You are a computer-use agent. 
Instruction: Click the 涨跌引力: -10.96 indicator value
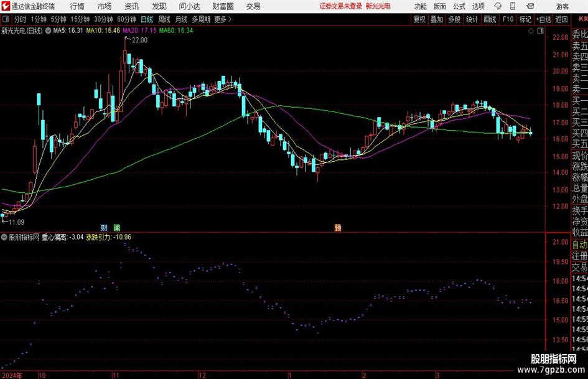[109, 237]
